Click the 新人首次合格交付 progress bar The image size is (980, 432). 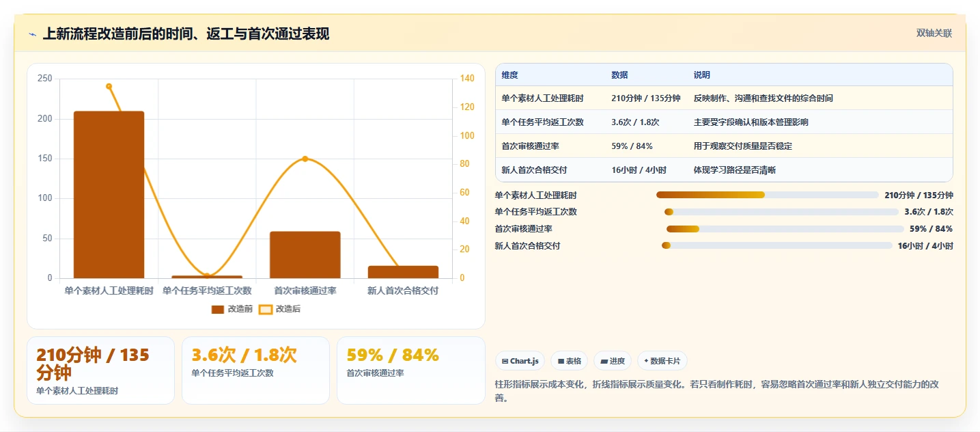click(777, 245)
